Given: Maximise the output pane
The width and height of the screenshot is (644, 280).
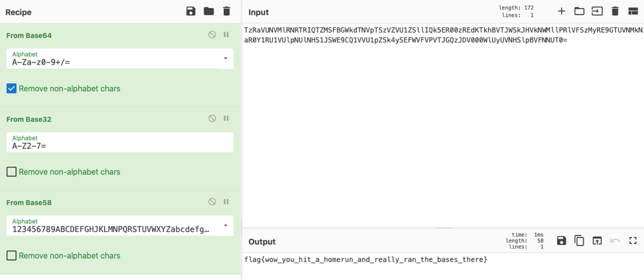Looking at the screenshot, I should click(633, 241).
